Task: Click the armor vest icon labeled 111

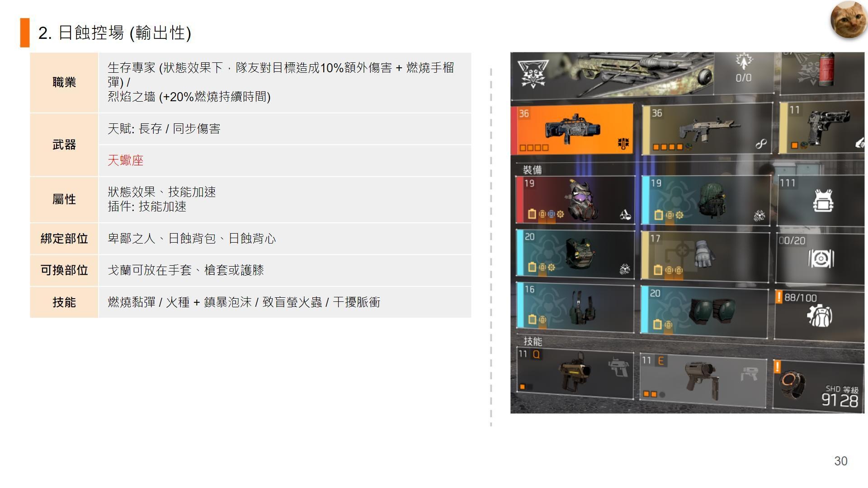Action: 823,201
